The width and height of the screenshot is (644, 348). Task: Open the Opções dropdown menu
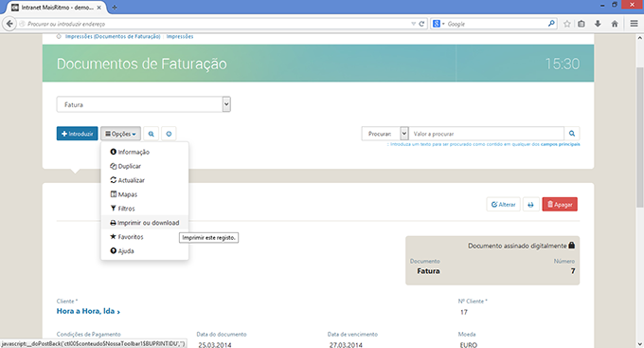pyautogui.click(x=120, y=134)
